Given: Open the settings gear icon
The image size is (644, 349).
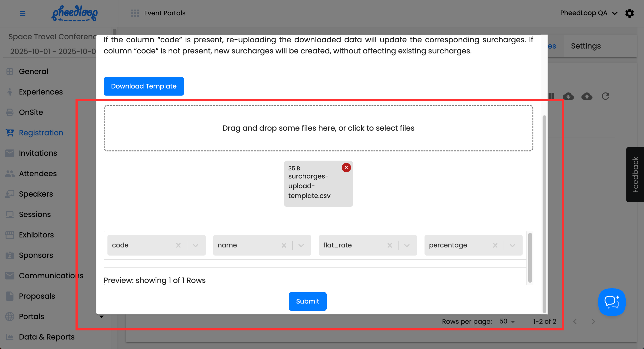Looking at the screenshot, I should [629, 13].
